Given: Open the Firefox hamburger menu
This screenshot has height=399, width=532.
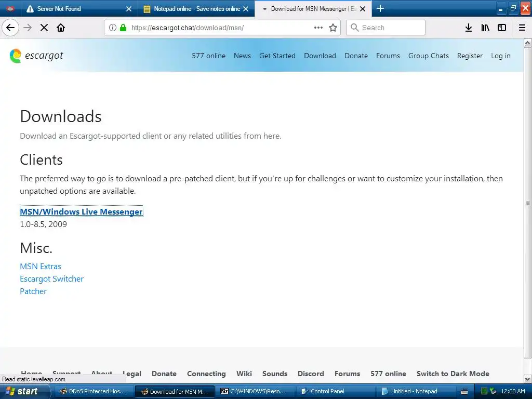Looking at the screenshot, I should tap(522, 28).
